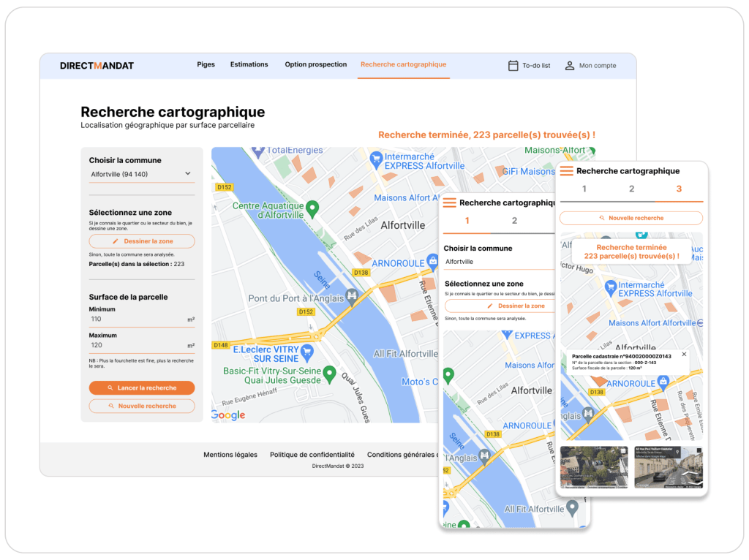Open the aerial view thumbnail on mobile
The image size is (749, 560).
pos(593,467)
